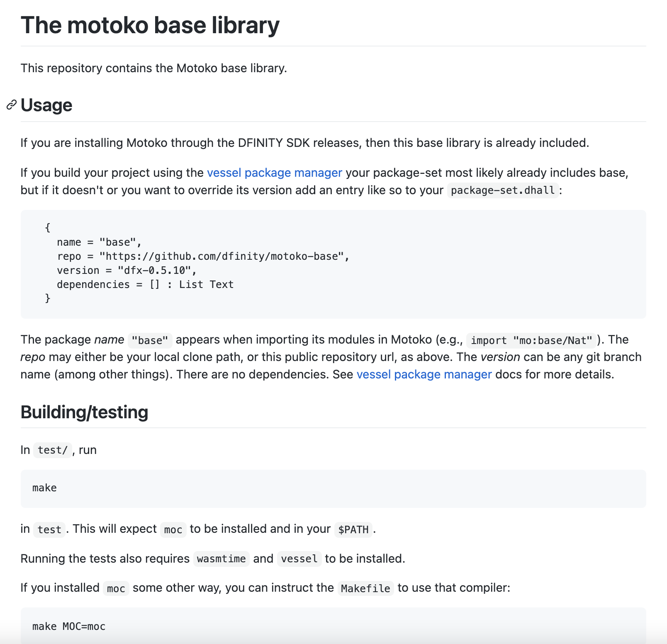Image resolution: width=667 pixels, height=644 pixels.
Task: Click the moc code in 'This will expect'
Action: point(173,529)
